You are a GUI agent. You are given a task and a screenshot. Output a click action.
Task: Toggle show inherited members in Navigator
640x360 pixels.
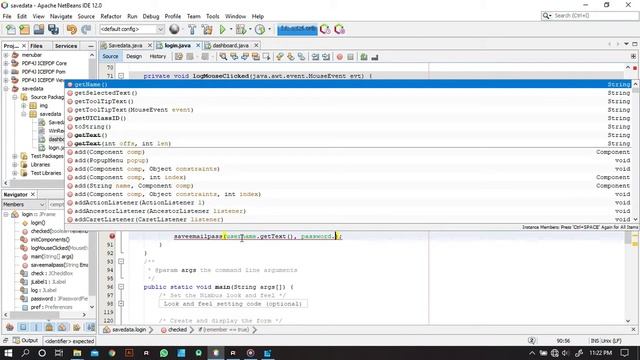[10, 327]
